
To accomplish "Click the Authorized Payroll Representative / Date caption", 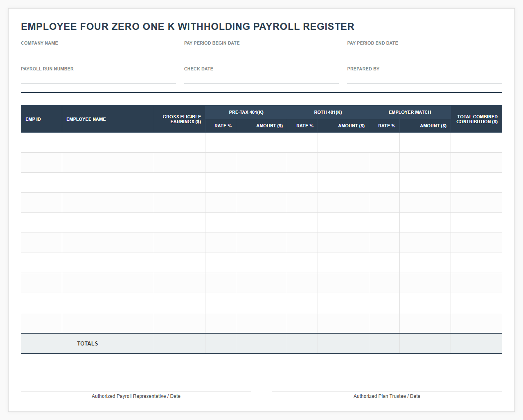I will coord(136,396).
